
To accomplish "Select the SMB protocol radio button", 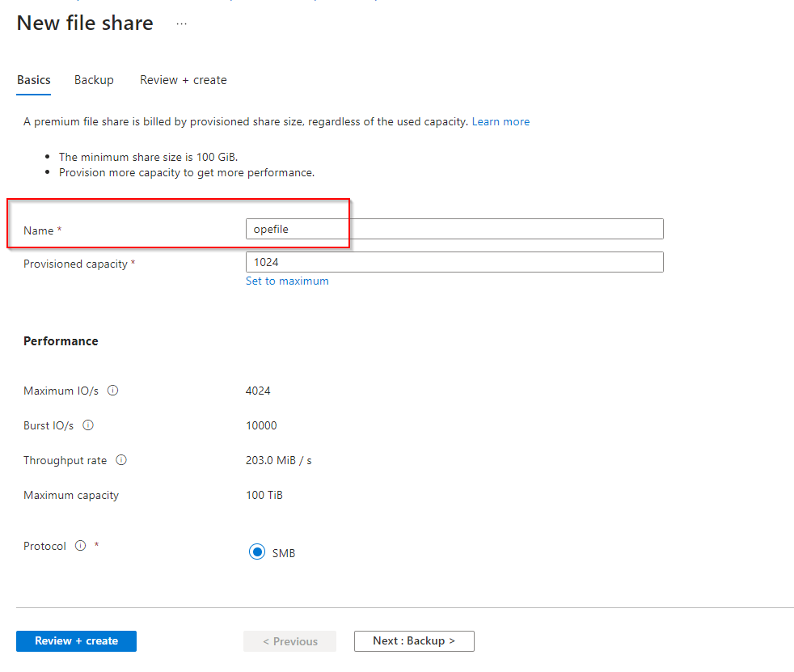I will 257,552.
